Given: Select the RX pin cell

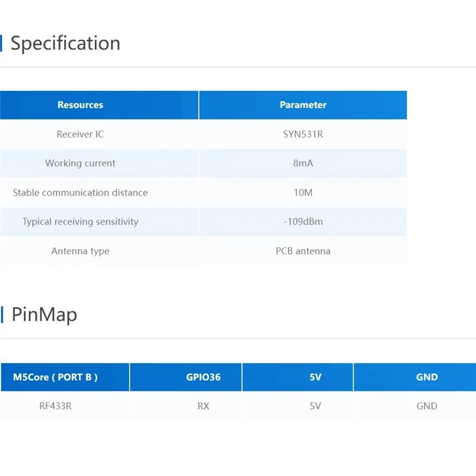Looking at the screenshot, I should [x=203, y=406].
